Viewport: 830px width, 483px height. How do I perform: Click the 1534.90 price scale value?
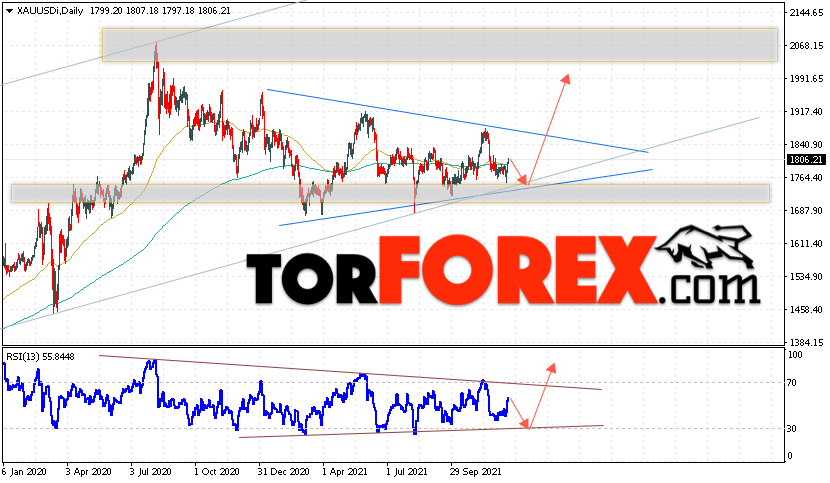(x=806, y=276)
